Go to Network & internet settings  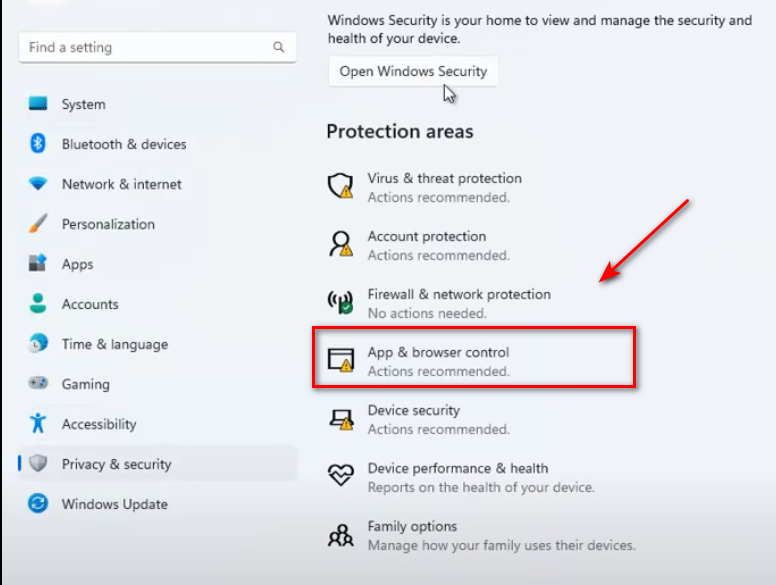point(121,184)
